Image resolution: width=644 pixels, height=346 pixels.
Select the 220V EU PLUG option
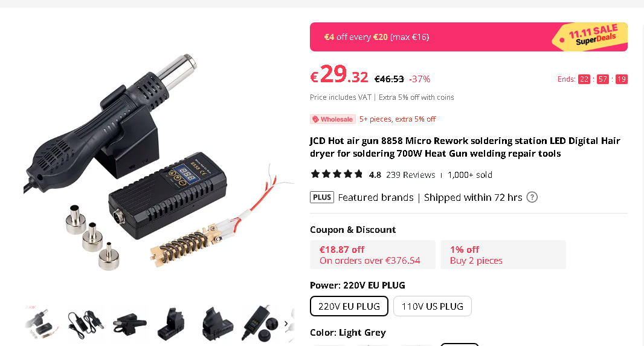(x=349, y=306)
